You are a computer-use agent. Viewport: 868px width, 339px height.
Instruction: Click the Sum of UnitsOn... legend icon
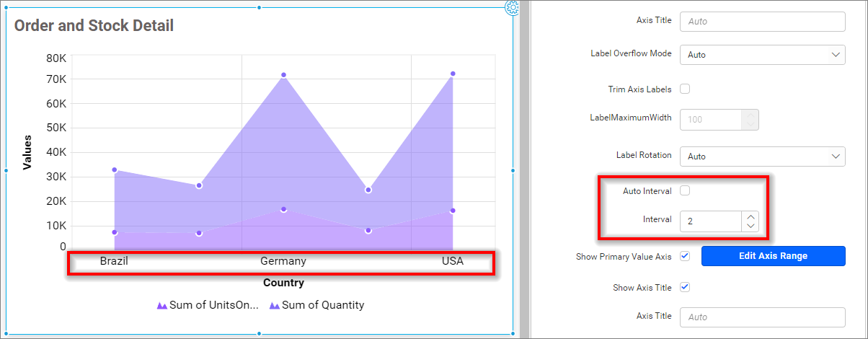click(x=162, y=306)
